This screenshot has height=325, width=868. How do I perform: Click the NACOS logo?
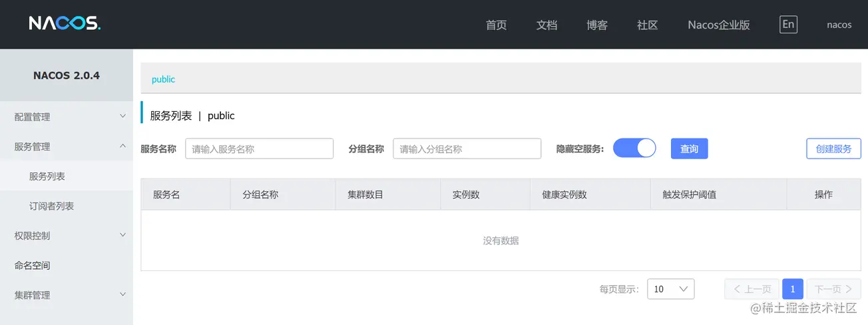pyautogui.click(x=65, y=24)
